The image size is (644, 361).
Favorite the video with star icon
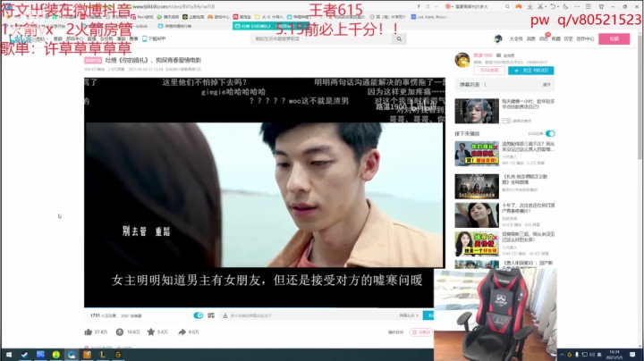[x=151, y=332]
